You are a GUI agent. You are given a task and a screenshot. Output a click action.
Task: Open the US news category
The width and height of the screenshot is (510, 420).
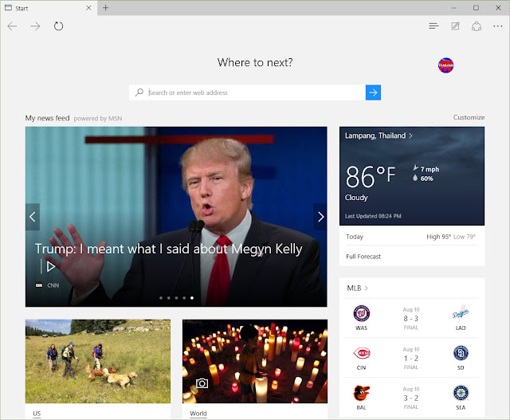click(37, 414)
